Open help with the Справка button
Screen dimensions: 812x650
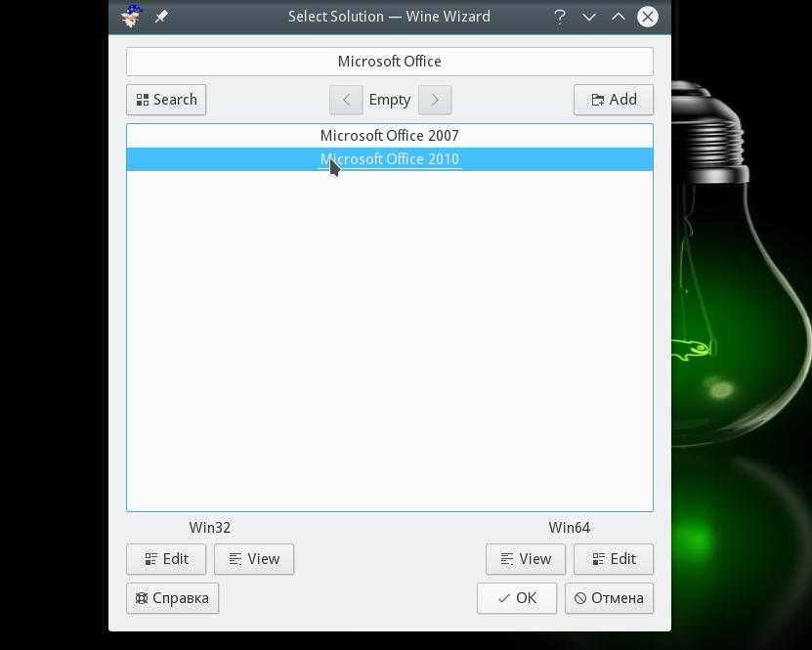(172, 598)
